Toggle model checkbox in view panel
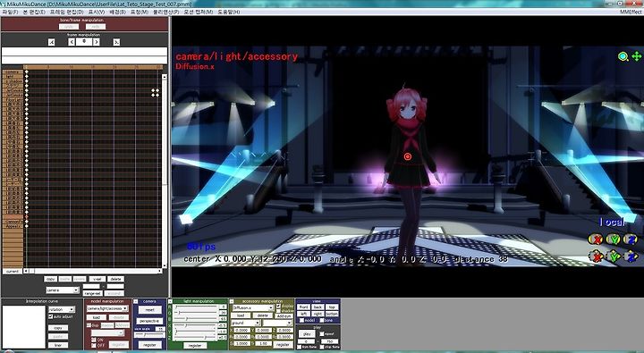 [302, 320]
